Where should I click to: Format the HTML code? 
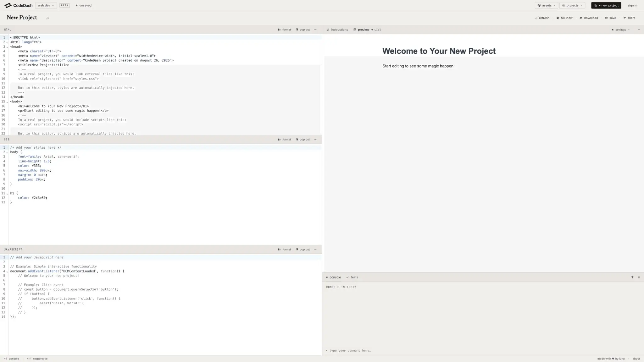pos(284,30)
